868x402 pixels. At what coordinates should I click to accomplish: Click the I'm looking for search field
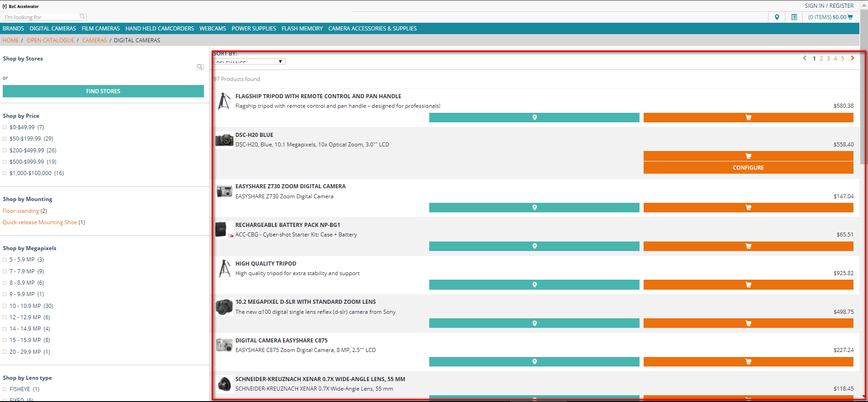41,17
